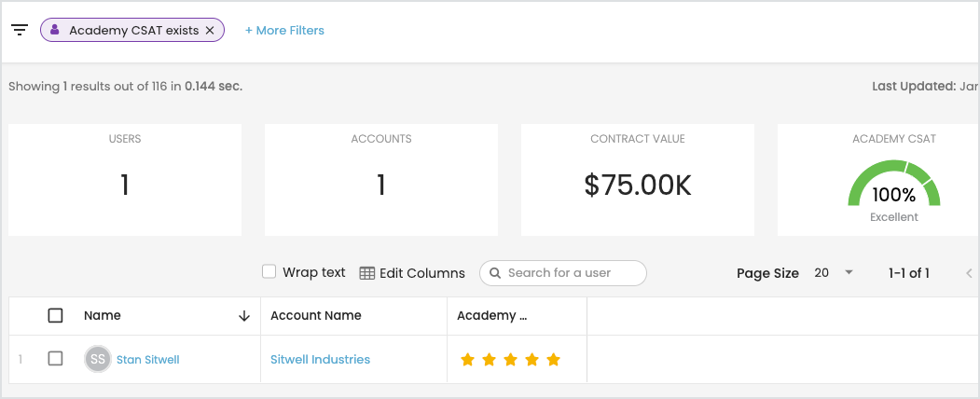Click the filter lines icon

(x=20, y=30)
